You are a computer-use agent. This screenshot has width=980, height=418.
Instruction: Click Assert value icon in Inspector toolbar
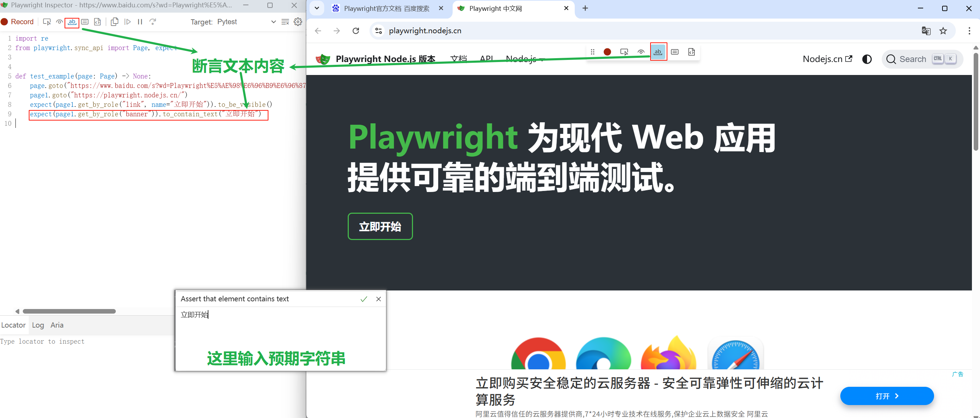click(x=85, y=22)
